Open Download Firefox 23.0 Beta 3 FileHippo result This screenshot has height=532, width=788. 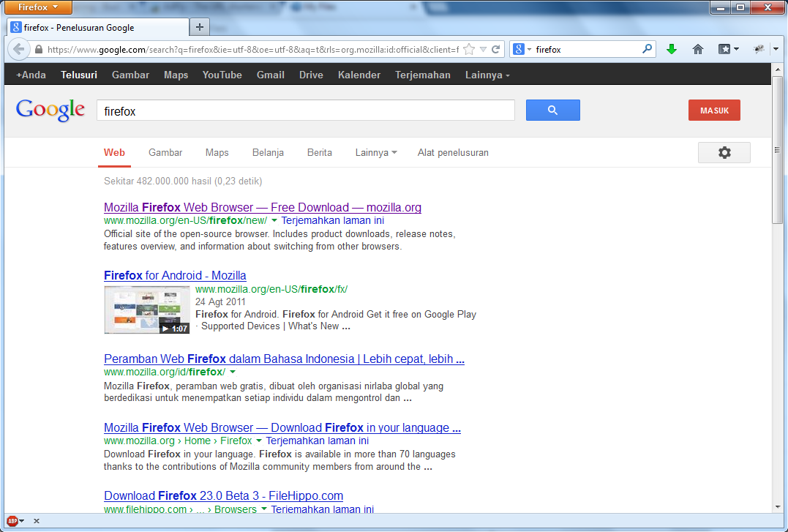[x=223, y=495]
